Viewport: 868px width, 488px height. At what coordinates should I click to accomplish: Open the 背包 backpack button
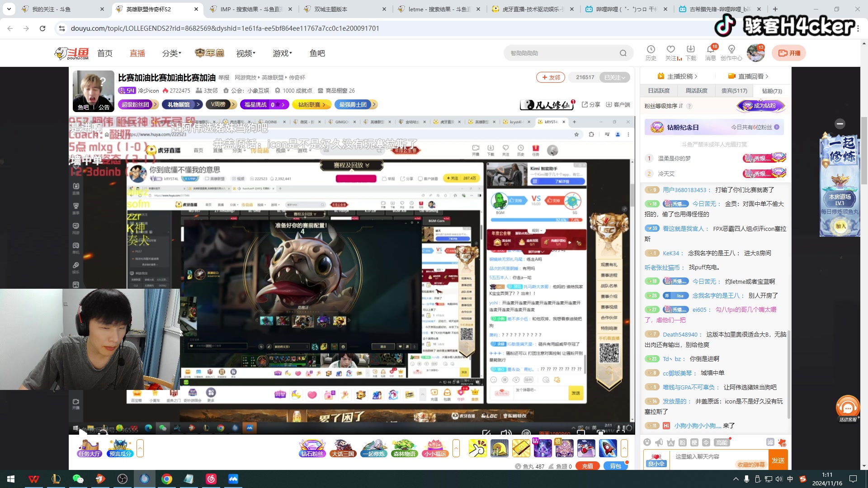[615, 466]
